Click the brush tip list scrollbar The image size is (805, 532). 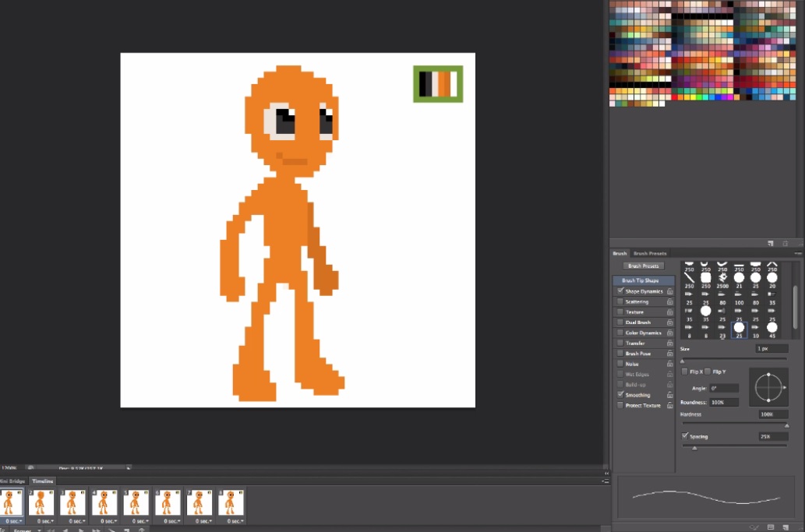coord(795,306)
